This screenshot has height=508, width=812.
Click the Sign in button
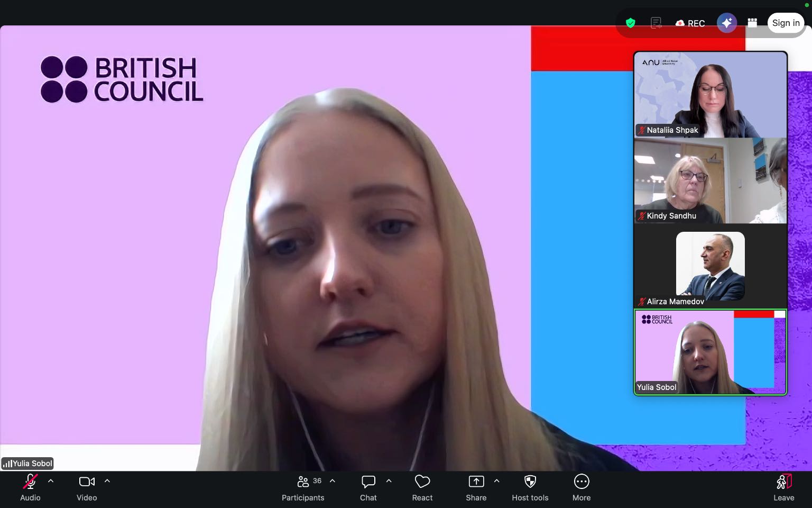pos(786,23)
